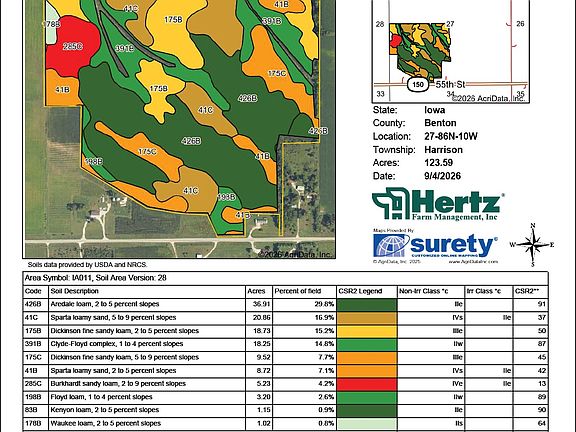Click the Percent of field column header

tap(298, 291)
